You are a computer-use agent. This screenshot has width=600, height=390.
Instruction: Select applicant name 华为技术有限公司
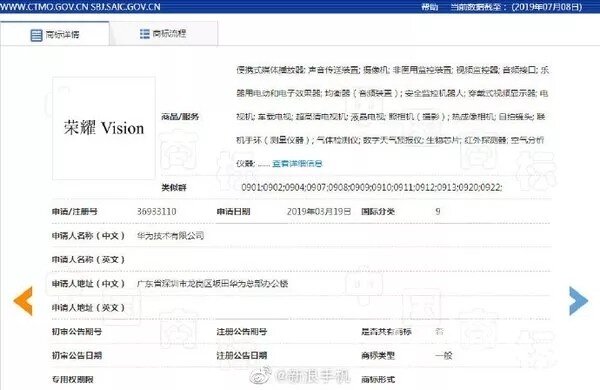(170, 236)
